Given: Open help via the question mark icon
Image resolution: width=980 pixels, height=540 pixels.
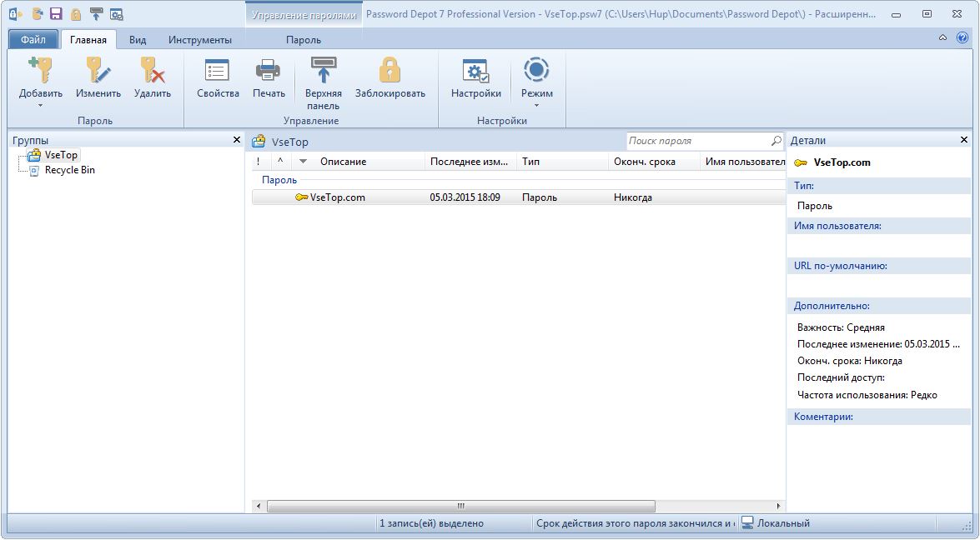Looking at the screenshot, I should pyautogui.click(x=962, y=37).
